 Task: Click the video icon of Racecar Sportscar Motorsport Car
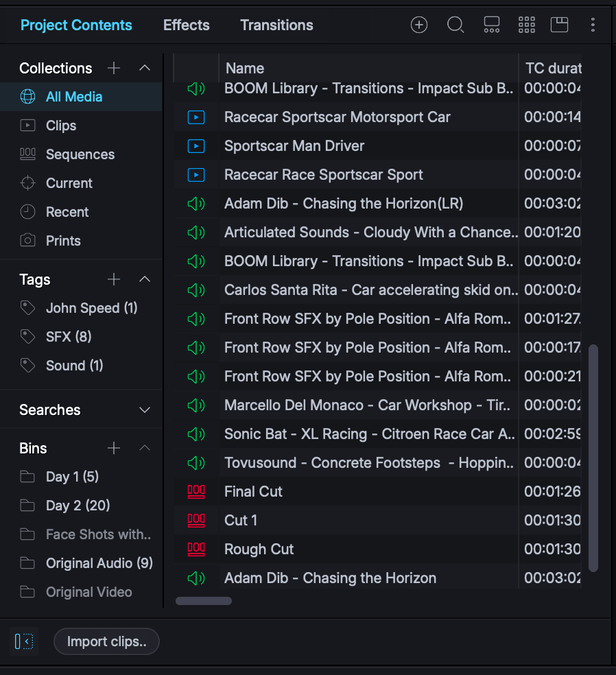click(x=196, y=117)
